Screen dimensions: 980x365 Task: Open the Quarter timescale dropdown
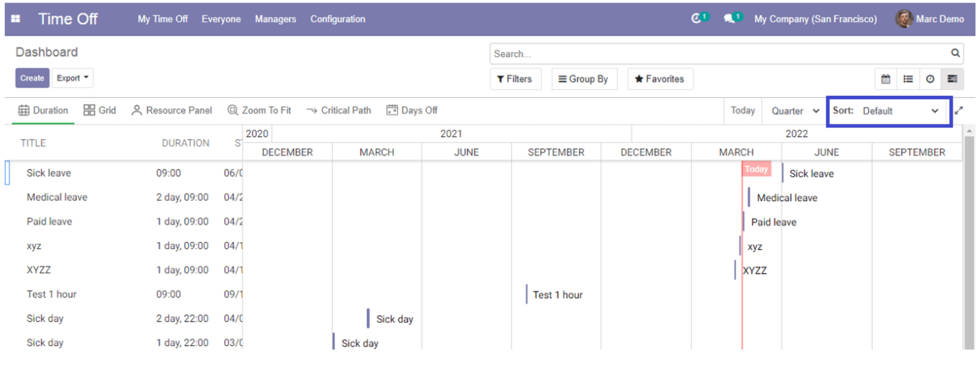[x=794, y=111]
